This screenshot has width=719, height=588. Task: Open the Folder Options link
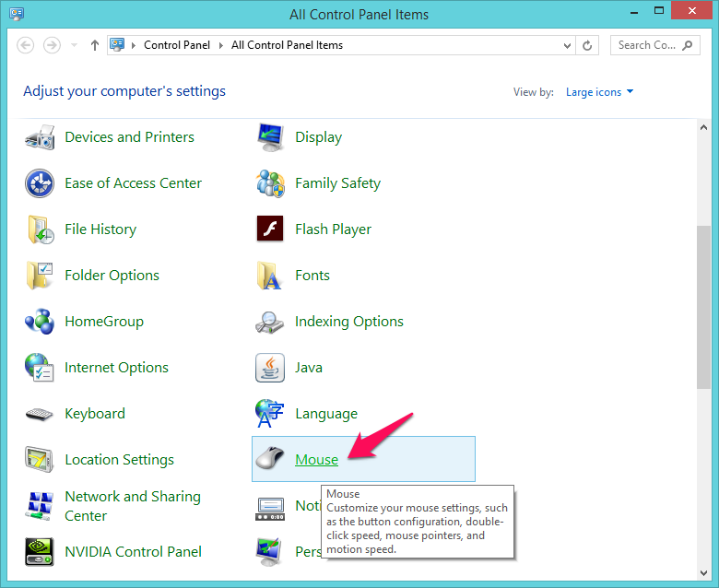[x=112, y=276]
